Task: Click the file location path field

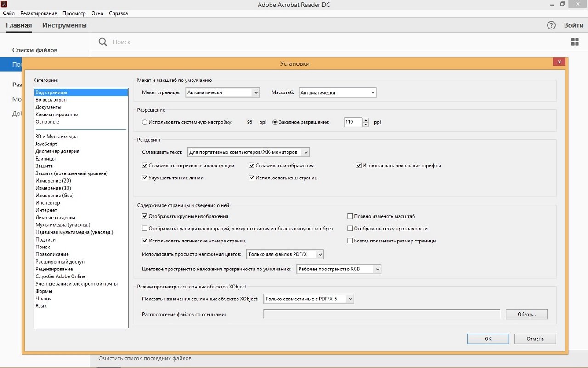Action: pyautogui.click(x=381, y=314)
